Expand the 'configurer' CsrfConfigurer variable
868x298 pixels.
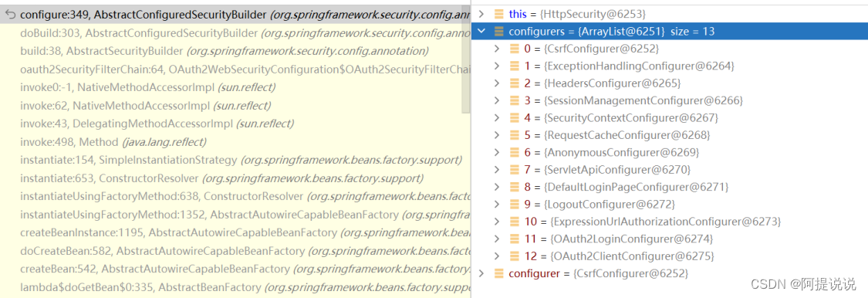tap(481, 273)
